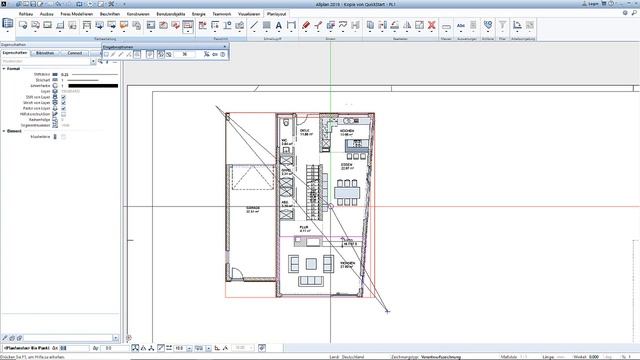640x360 pixels.
Task: Open the bottom toolbar value 10.0 dropdown
Action: point(189,349)
